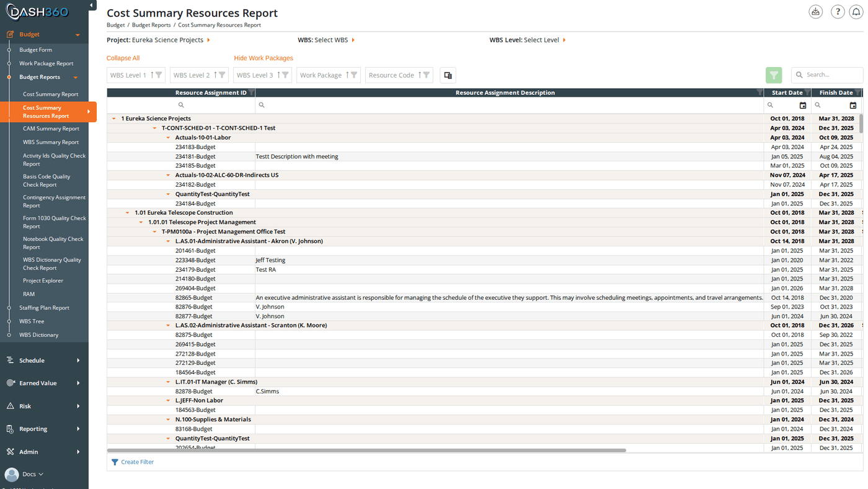Click the Jeff Testing description cell
This screenshot has height=489, width=868.
tap(509, 260)
